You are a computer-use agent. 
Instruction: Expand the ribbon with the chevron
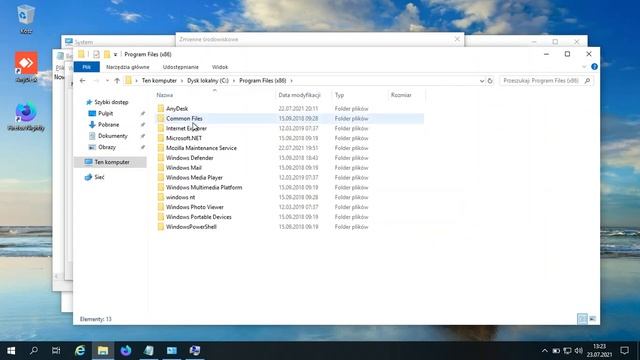[x=584, y=67]
